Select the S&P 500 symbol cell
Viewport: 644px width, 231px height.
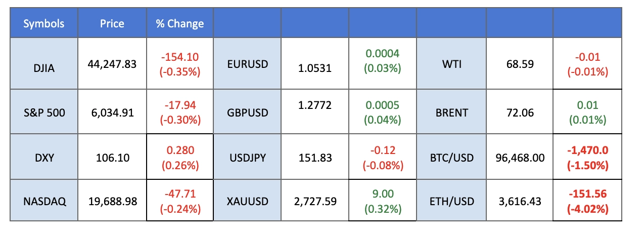pyautogui.click(x=43, y=112)
